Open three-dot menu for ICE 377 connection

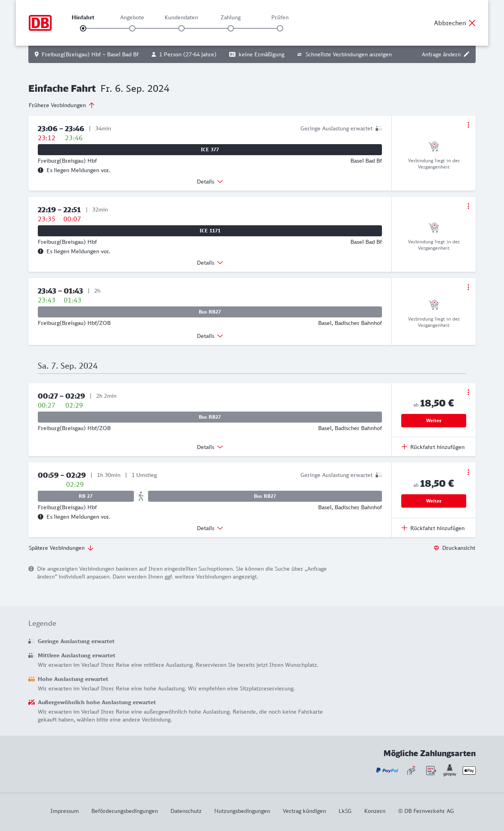468,125
